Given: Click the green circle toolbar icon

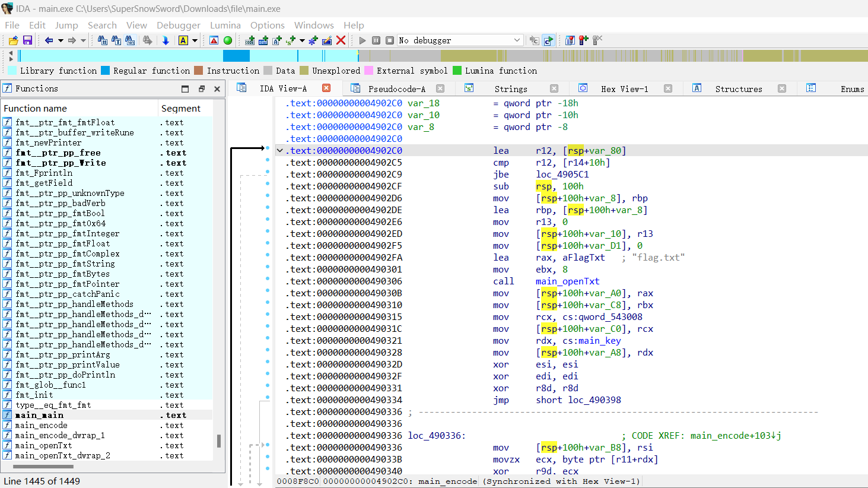Looking at the screenshot, I should (228, 40).
